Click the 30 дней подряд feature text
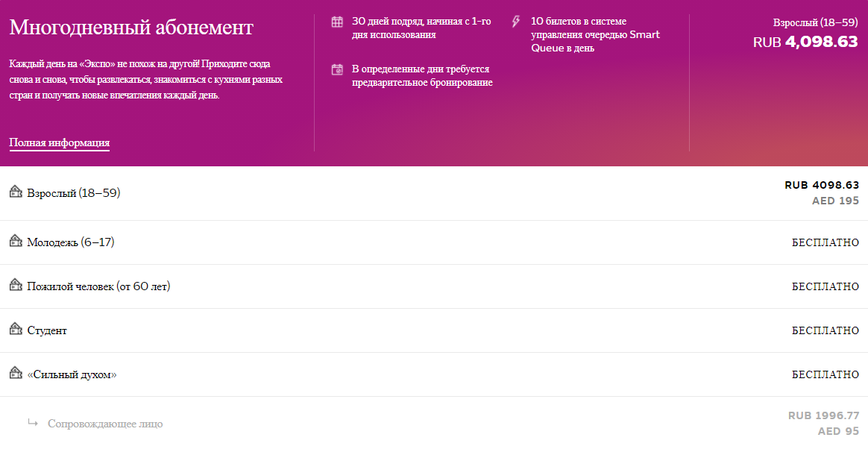Image resolution: width=868 pixels, height=452 pixels. point(421,28)
